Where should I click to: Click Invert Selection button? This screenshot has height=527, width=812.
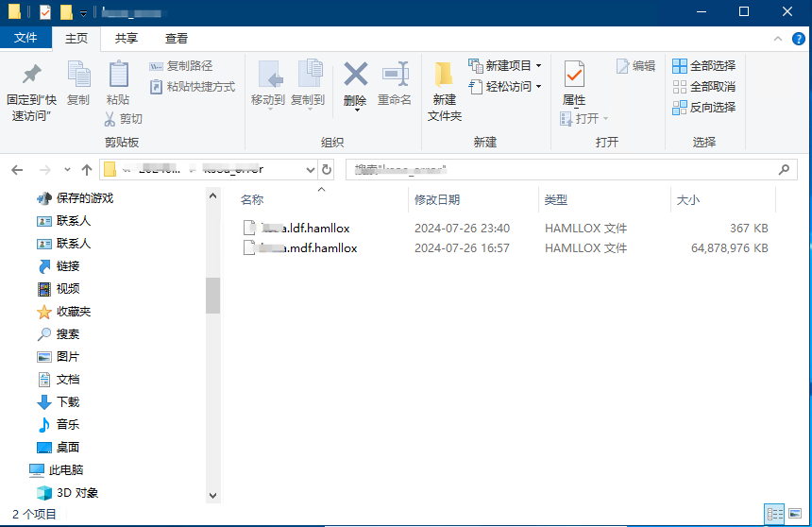coord(704,108)
